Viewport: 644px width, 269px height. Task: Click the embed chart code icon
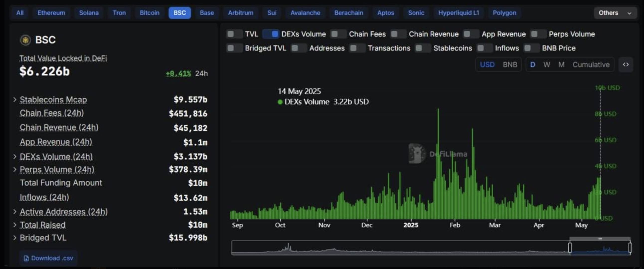coord(626,65)
